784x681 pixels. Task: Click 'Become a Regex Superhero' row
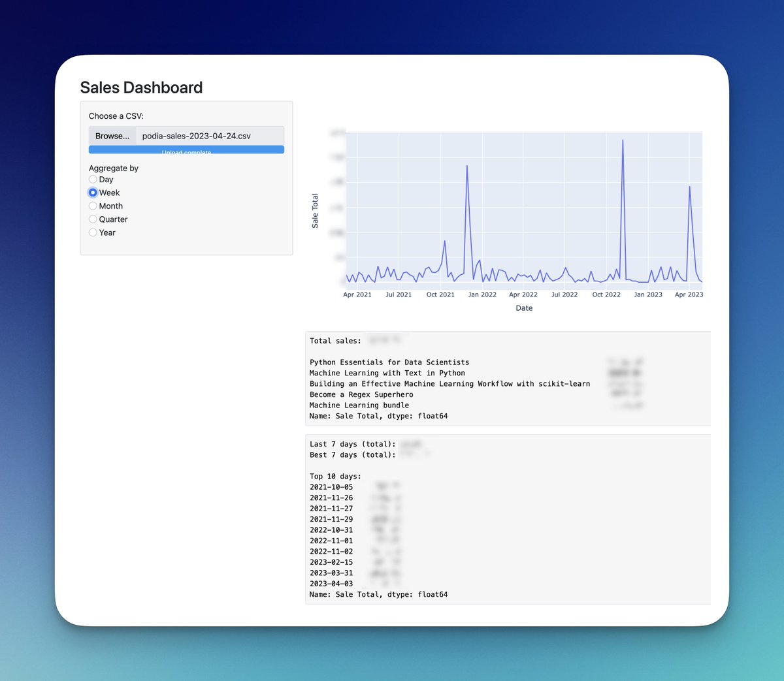click(361, 394)
